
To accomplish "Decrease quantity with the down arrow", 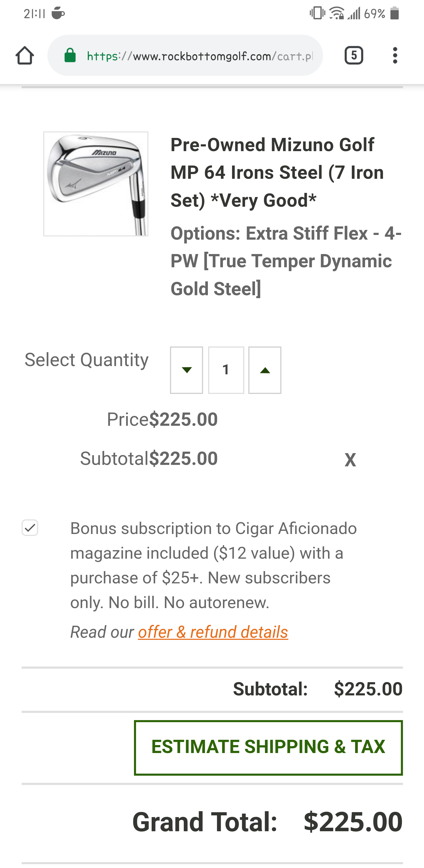I will [x=187, y=370].
